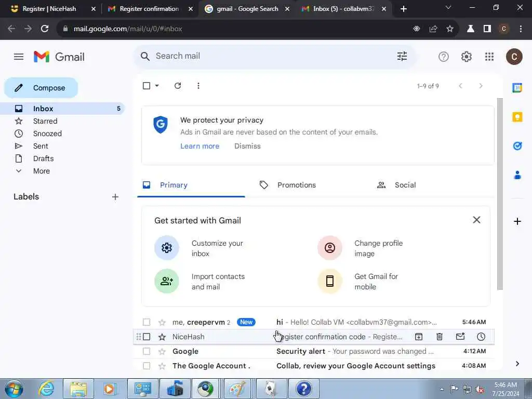Expand More in the left sidebar
Viewport: 532px width, 399px height.
coord(42,171)
